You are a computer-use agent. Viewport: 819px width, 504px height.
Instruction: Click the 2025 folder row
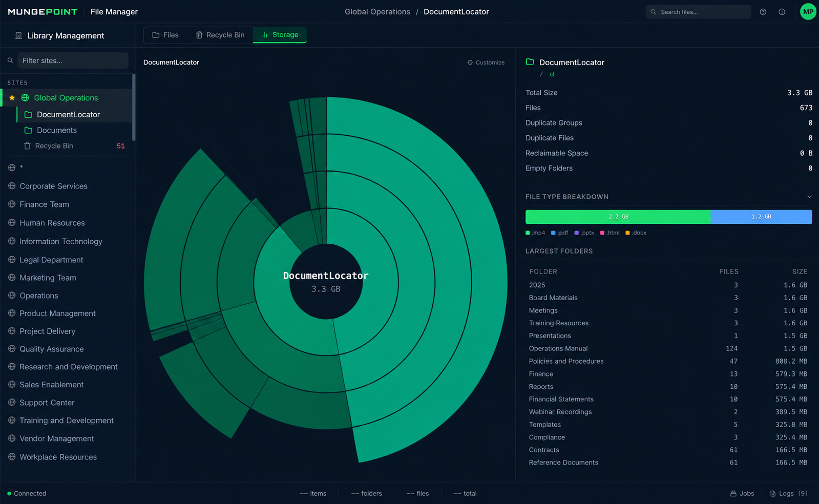pyautogui.click(x=668, y=285)
